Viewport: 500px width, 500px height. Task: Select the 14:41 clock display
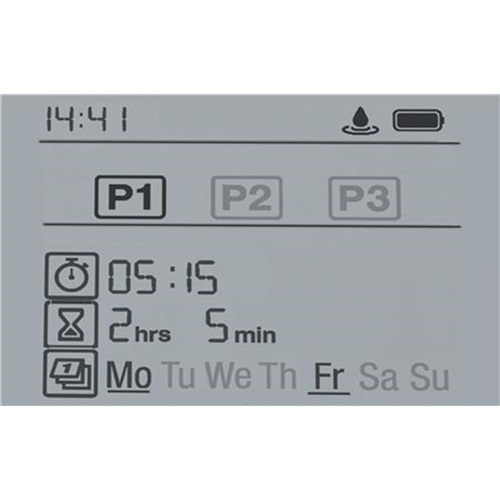point(86,119)
